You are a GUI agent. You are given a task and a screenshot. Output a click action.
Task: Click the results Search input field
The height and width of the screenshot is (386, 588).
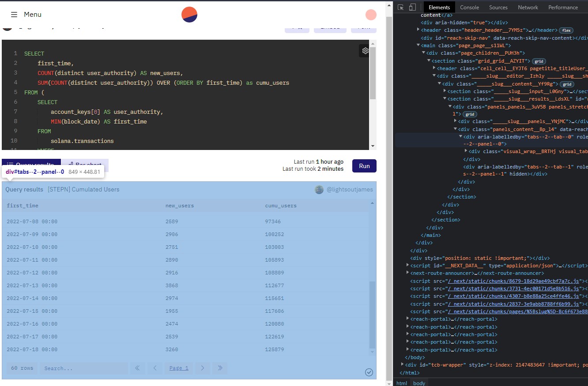[x=84, y=368]
